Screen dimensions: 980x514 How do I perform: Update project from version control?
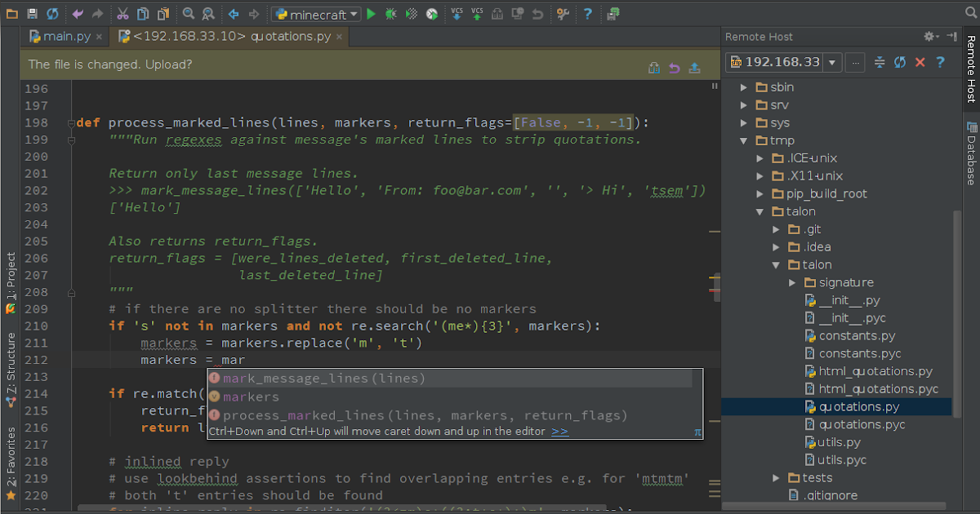[x=457, y=14]
